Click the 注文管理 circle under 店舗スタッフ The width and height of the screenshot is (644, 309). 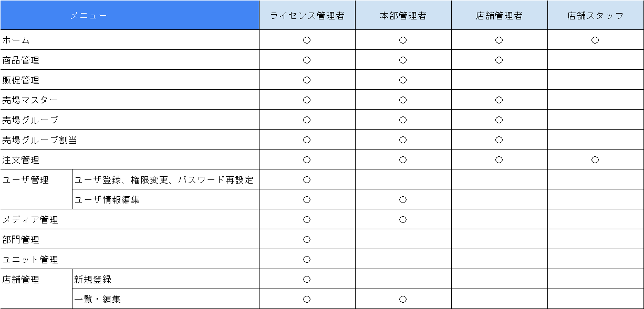tap(595, 159)
